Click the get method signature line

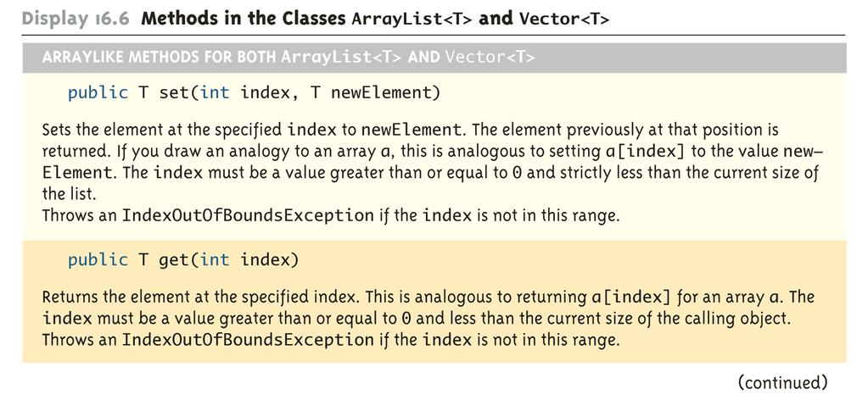(183, 259)
